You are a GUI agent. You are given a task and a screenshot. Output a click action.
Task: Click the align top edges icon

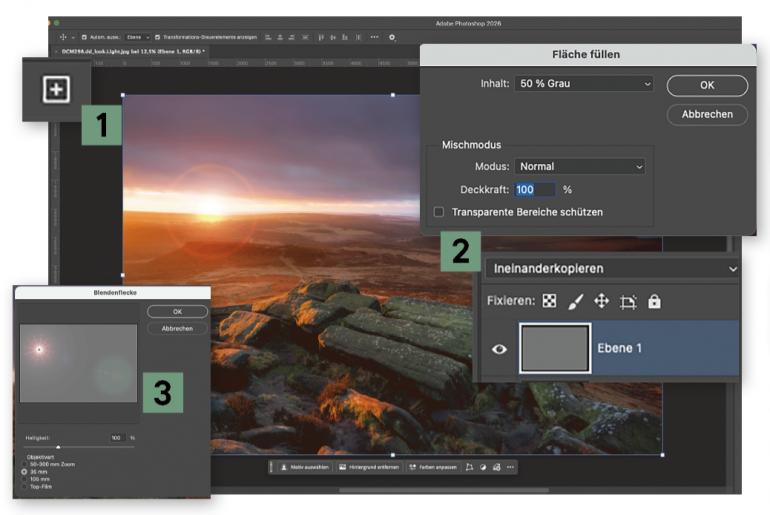[x=321, y=37]
